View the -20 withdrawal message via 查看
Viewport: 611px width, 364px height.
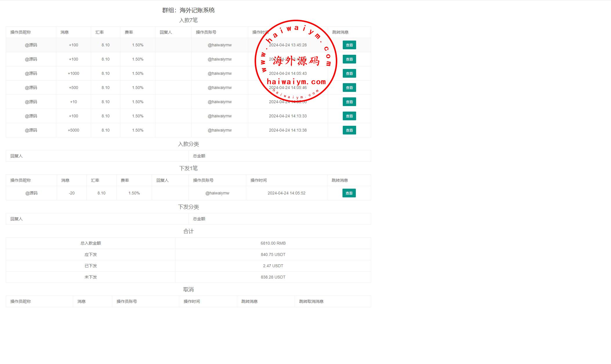(x=349, y=193)
